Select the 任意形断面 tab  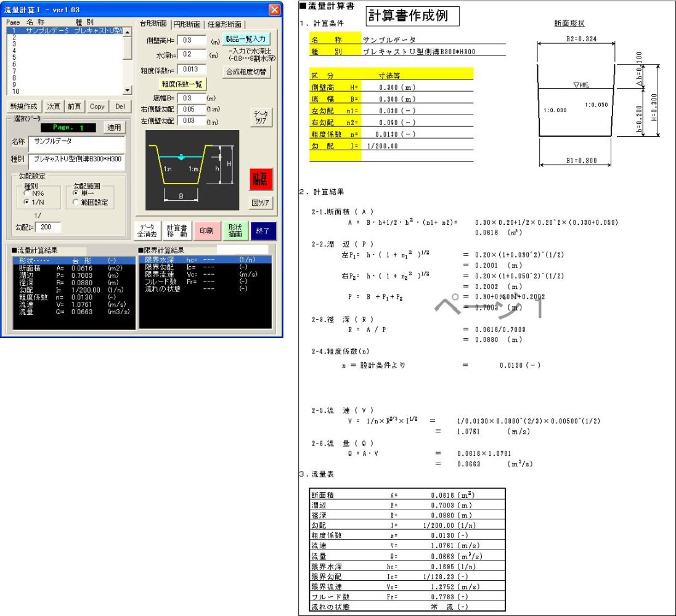coord(225,25)
